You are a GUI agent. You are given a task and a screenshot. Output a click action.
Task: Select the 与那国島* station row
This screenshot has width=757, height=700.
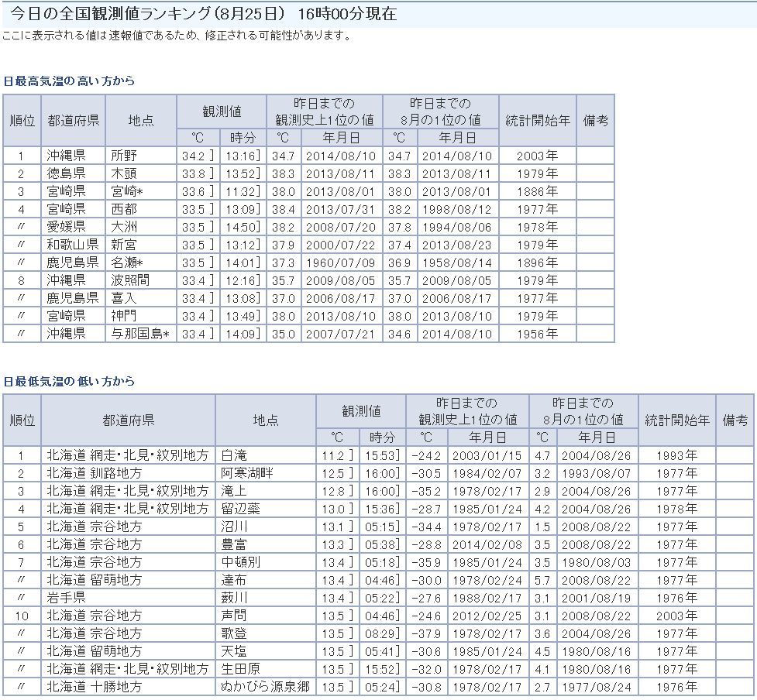140,334
